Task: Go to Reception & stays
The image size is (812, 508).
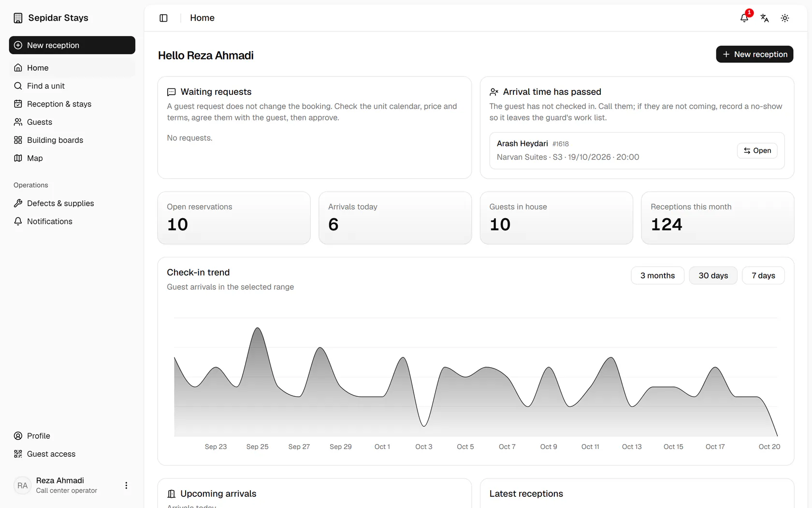Action: [72, 104]
